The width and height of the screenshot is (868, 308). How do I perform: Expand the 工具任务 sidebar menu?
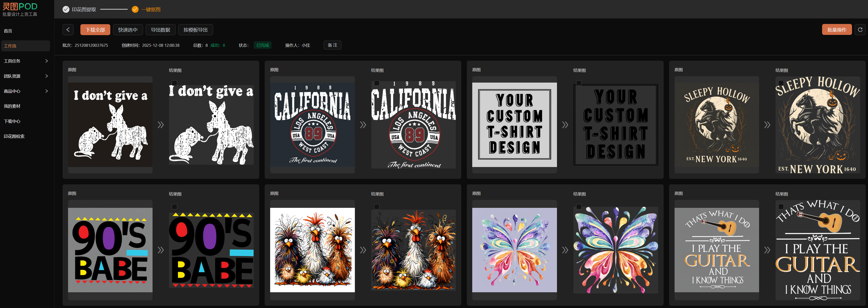25,61
